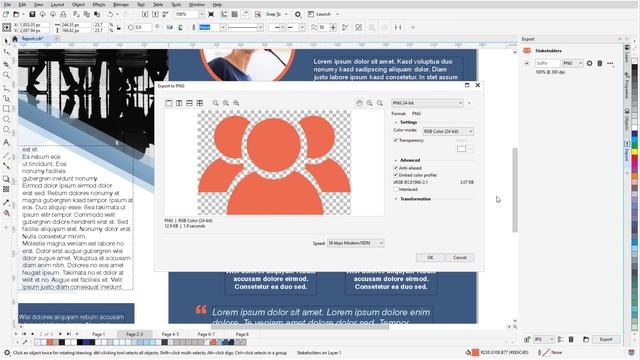Click the home Welcome screen icon
640x360 pixels.
pyautogui.click(x=15, y=39)
